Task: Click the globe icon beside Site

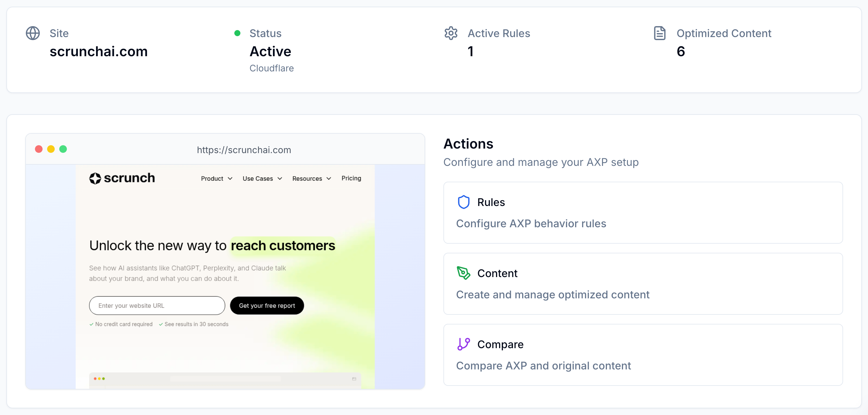Action: [33, 33]
